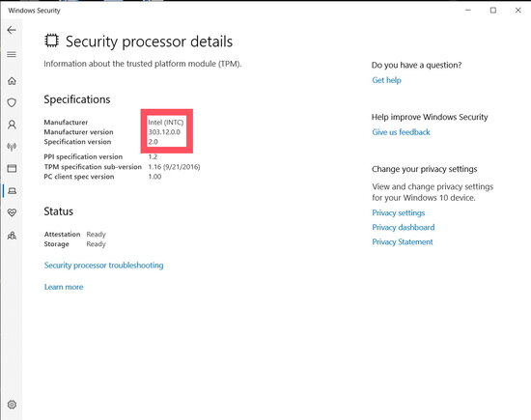The width and height of the screenshot is (531, 420).
Task: Open Privacy dashboard link
Action: click(x=403, y=227)
